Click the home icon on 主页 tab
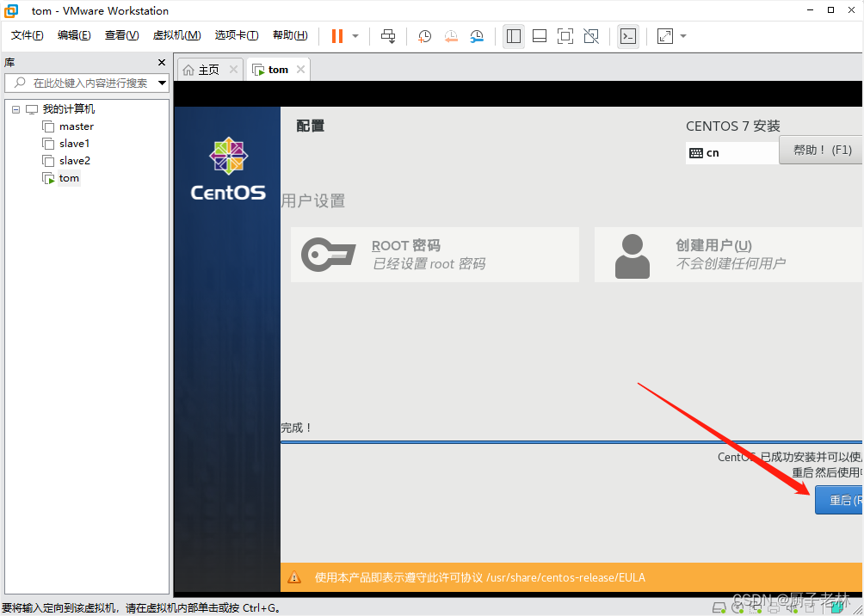The image size is (864, 616). tap(188, 70)
